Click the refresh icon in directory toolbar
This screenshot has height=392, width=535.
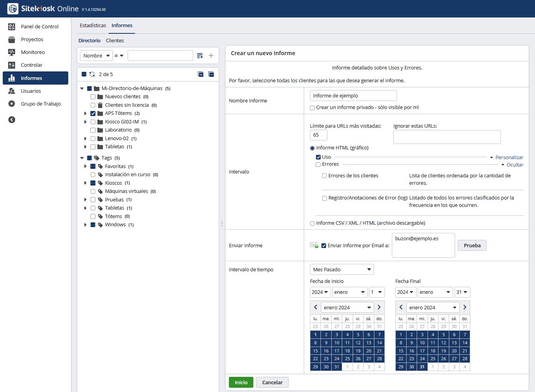click(x=92, y=74)
